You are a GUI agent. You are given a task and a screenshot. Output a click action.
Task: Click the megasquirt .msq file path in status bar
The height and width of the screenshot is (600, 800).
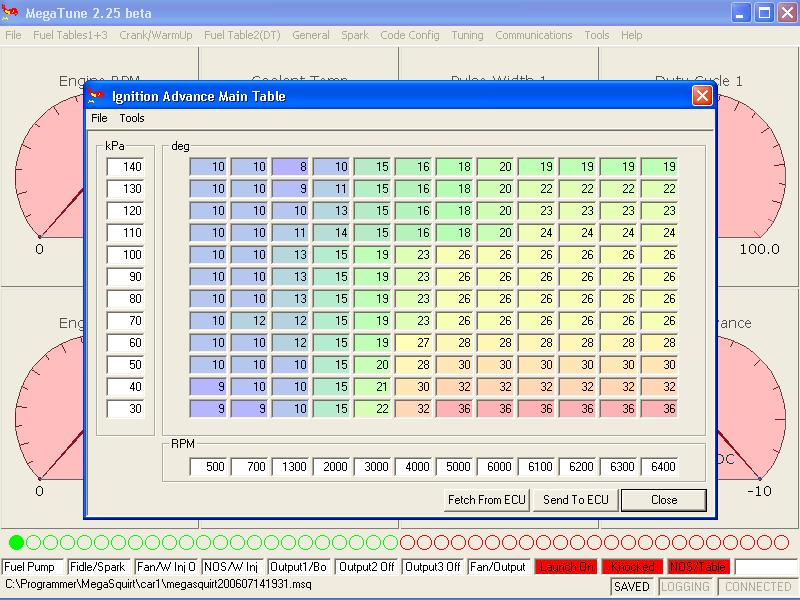158,584
